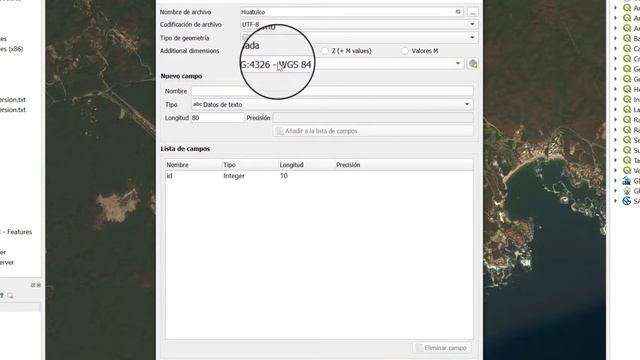Click the 'Integer' type cell of id row
Image resolution: width=640 pixels, height=360 pixels.
pyautogui.click(x=234, y=176)
